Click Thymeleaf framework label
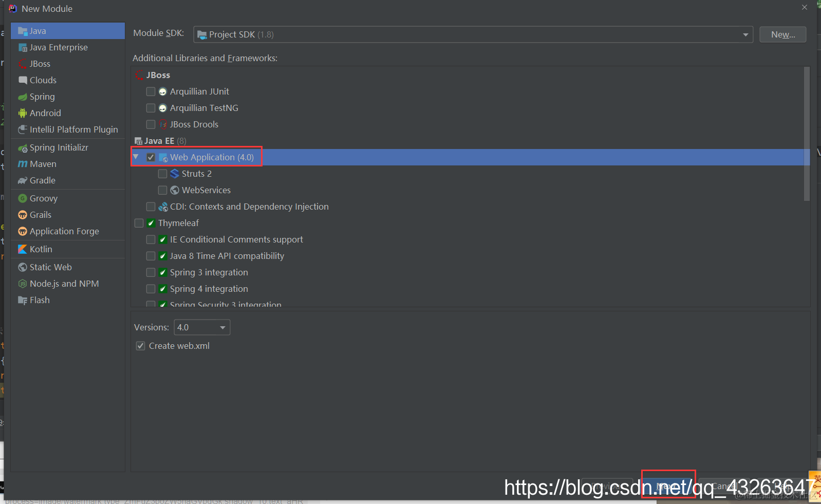The image size is (821, 504). point(178,223)
